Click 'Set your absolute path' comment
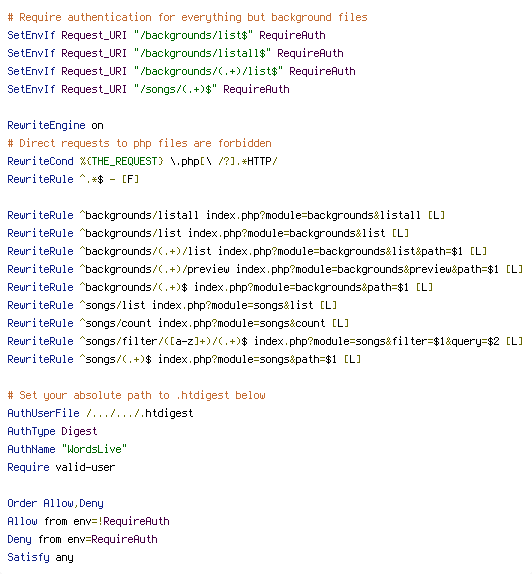532x574 pixels. pos(136,395)
